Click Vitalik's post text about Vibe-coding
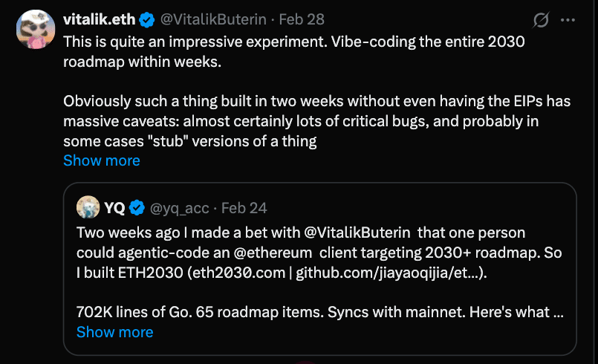This screenshot has height=364, width=598. click(316, 91)
